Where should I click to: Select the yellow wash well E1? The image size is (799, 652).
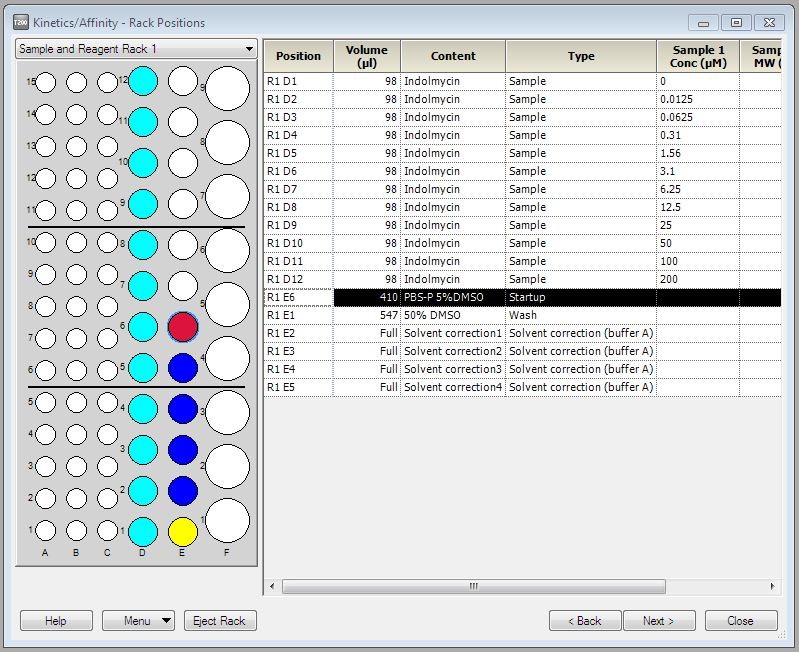point(183,531)
